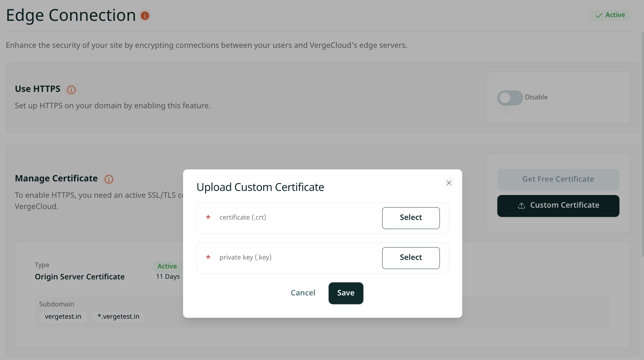
Task: Save the uploaded custom certificate
Action: tap(346, 293)
